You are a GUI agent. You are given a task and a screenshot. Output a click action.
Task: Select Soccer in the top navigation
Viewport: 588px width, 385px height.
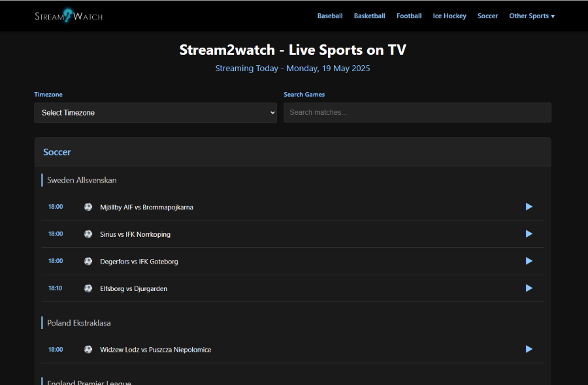pos(487,16)
